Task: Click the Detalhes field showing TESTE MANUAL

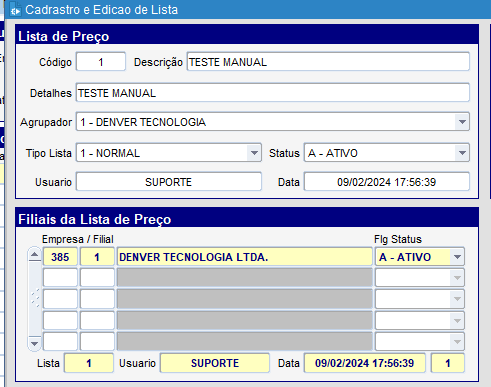Action: pyautogui.click(x=273, y=93)
